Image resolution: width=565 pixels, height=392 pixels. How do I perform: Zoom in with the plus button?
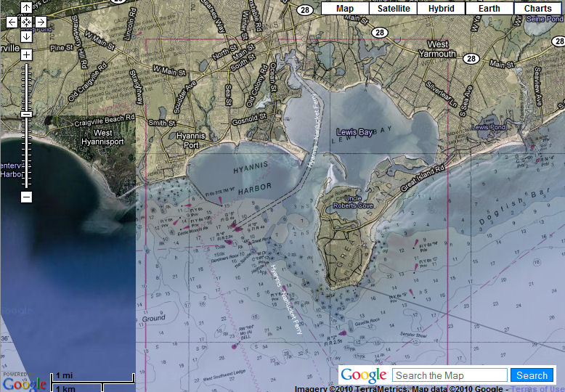pyautogui.click(x=26, y=54)
